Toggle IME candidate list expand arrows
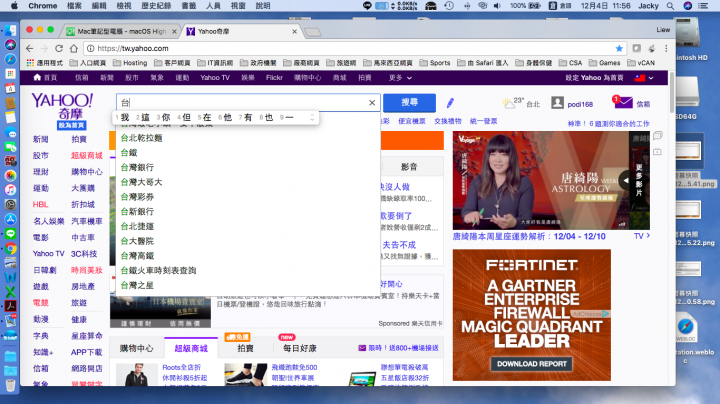This screenshot has width=720, height=404. pos(312,118)
